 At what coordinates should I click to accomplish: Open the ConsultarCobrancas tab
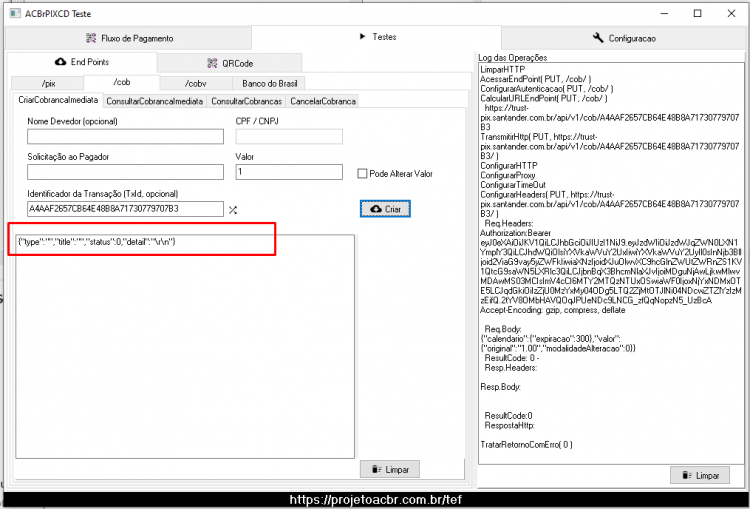[246, 101]
